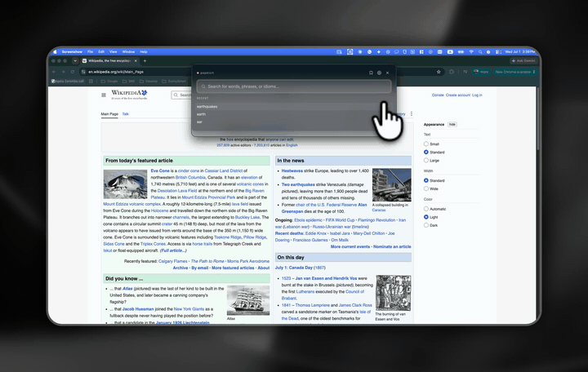Open the SNS bookmarks folder
The width and height of the screenshot is (588, 372).
coord(129,81)
